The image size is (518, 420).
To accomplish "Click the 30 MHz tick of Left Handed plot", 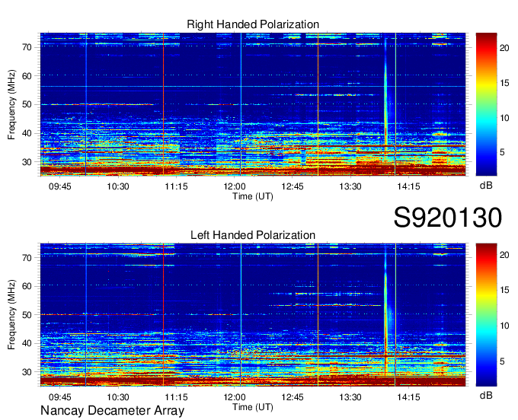I will (27, 372).
